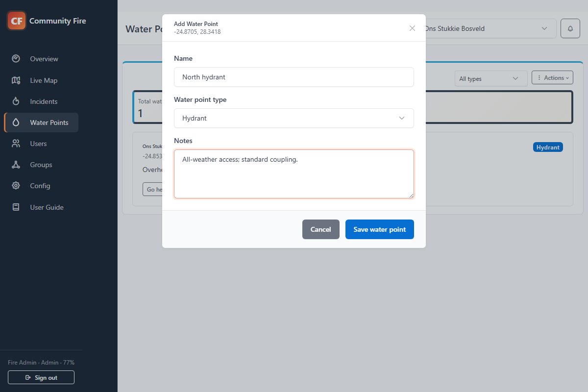The image size is (588, 392).
Task: Open the Config settings page
Action: coord(41,186)
